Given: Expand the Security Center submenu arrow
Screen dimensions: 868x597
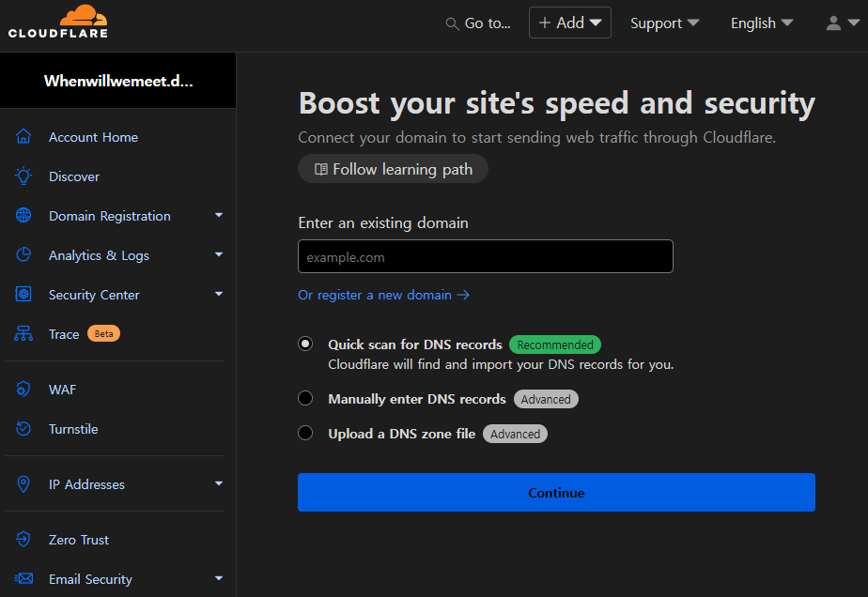Looking at the screenshot, I should click(x=219, y=294).
